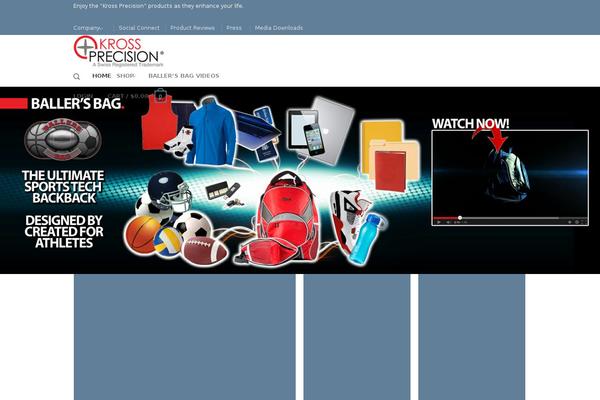Viewport: 600px width, 400px height.
Task: Click 'The Ultimate Sports Tech Backback' text
Action: 63,187
